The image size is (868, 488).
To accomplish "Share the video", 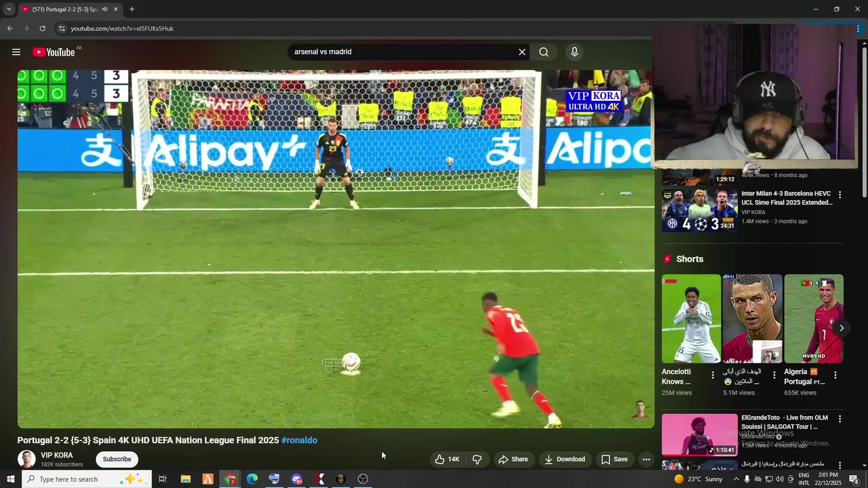I will [x=513, y=460].
